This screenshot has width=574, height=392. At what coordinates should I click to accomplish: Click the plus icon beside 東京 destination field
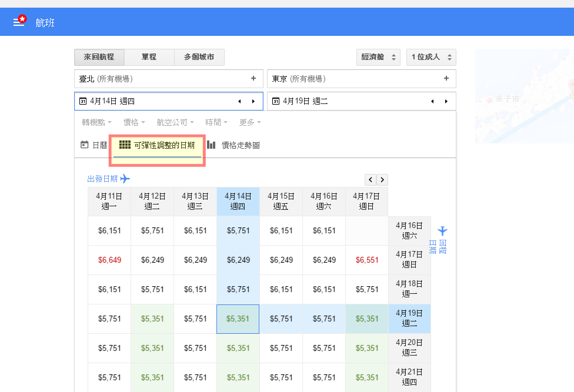tap(446, 78)
